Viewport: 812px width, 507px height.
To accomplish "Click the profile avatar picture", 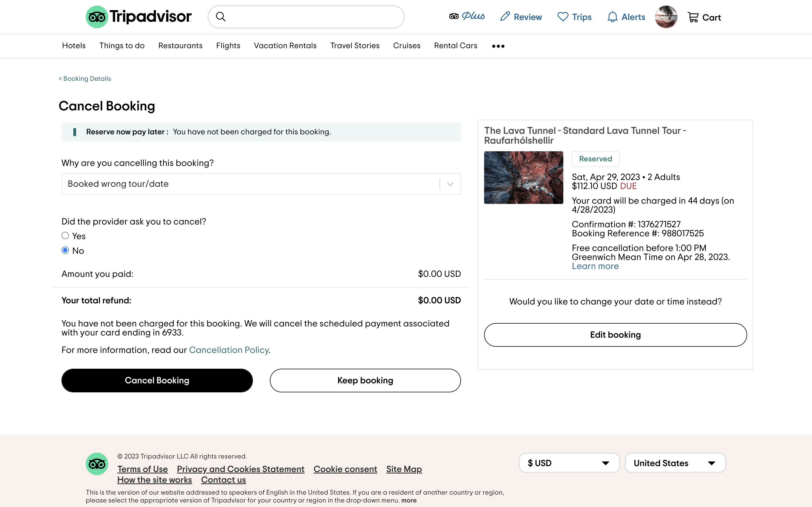I will tap(666, 17).
